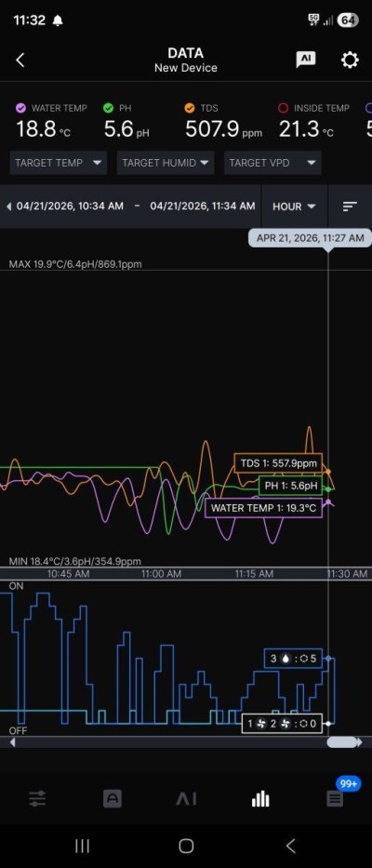The image size is (372, 868).
Task: Open controls sliders tab in bottom bar
Action: [37, 798]
